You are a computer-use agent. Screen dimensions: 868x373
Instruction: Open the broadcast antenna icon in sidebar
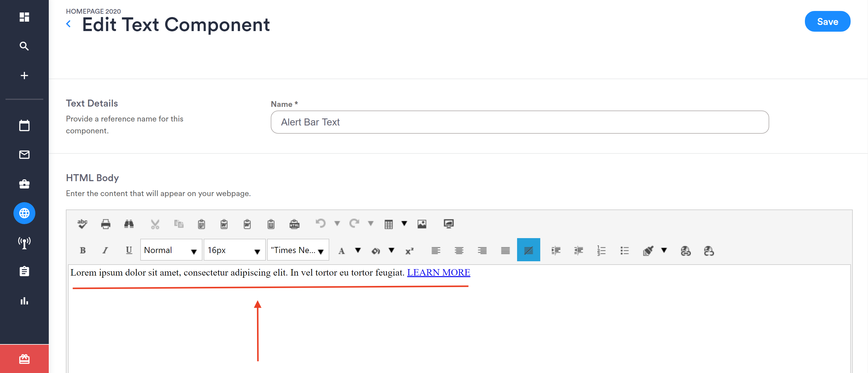click(24, 242)
